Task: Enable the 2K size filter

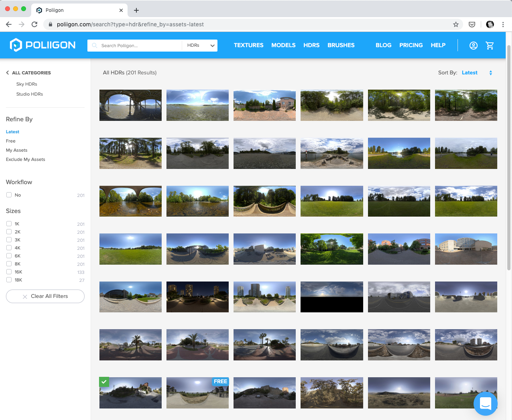Action: tap(9, 232)
